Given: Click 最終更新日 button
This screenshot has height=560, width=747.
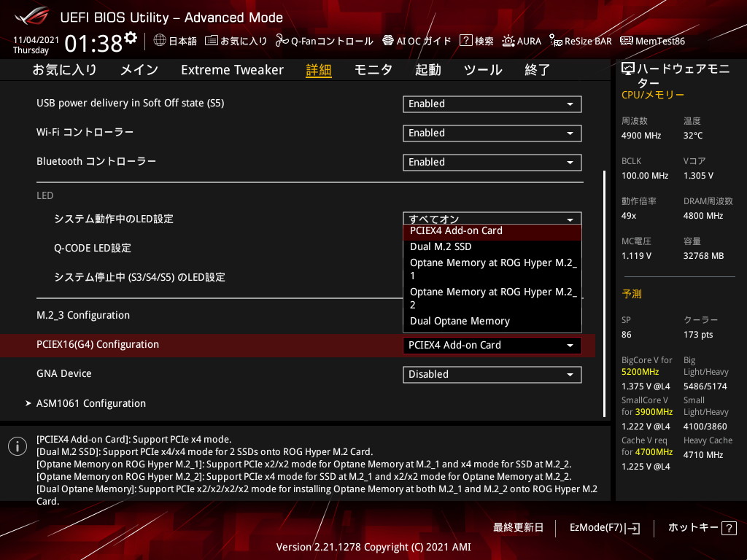Looking at the screenshot, I should click(x=518, y=528).
